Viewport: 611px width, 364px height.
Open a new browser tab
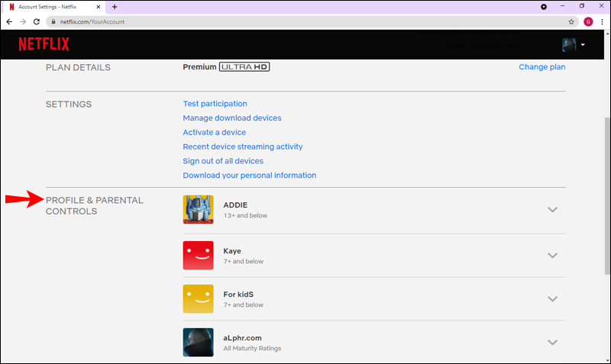115,7
